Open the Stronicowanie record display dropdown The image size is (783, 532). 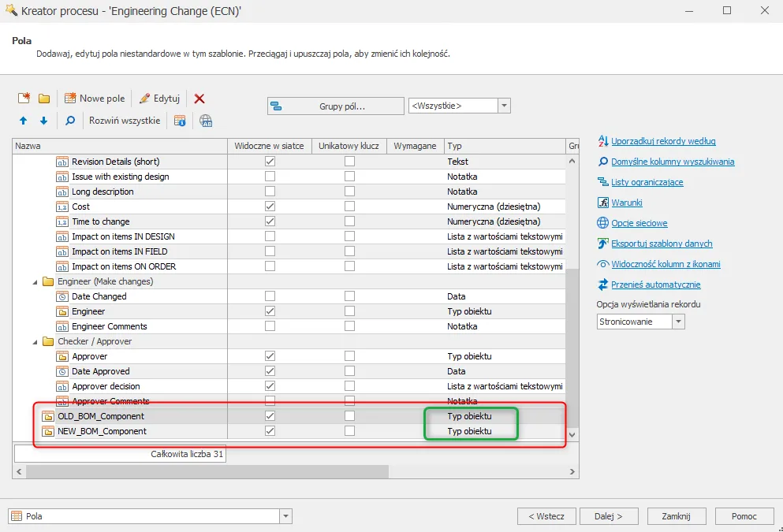(678, 322)
